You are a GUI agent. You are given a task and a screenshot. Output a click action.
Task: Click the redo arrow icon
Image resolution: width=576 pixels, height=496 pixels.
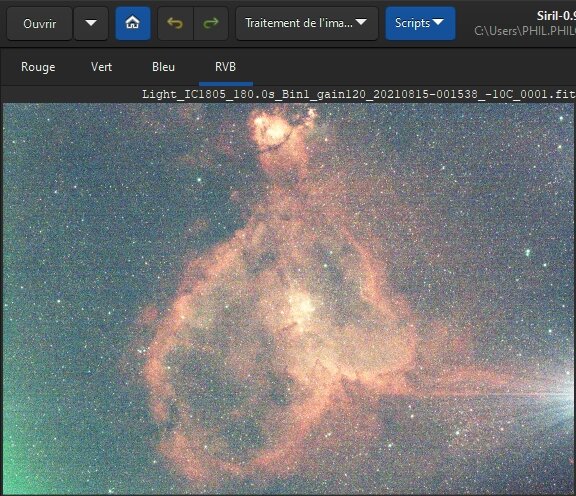click(211, 24)
